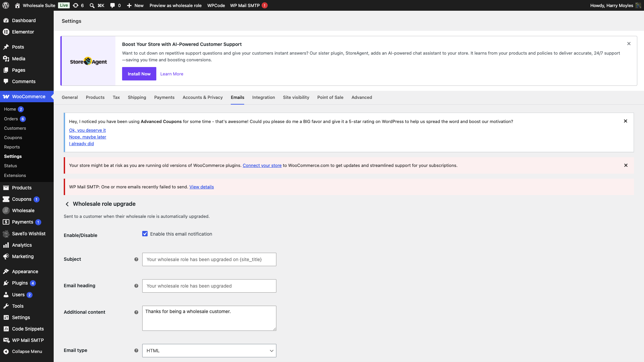Click the "I already did" link
This screenshot has height=362, width=644.
(x=82, y=144)
